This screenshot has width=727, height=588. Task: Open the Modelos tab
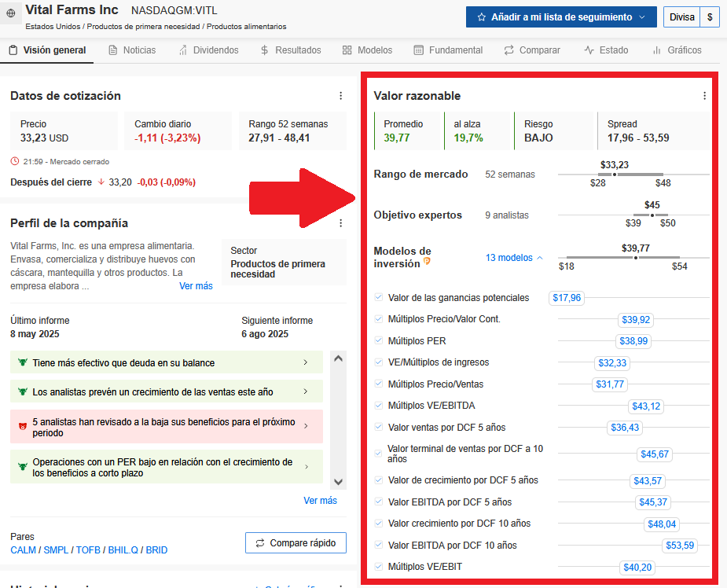point(367,50)
